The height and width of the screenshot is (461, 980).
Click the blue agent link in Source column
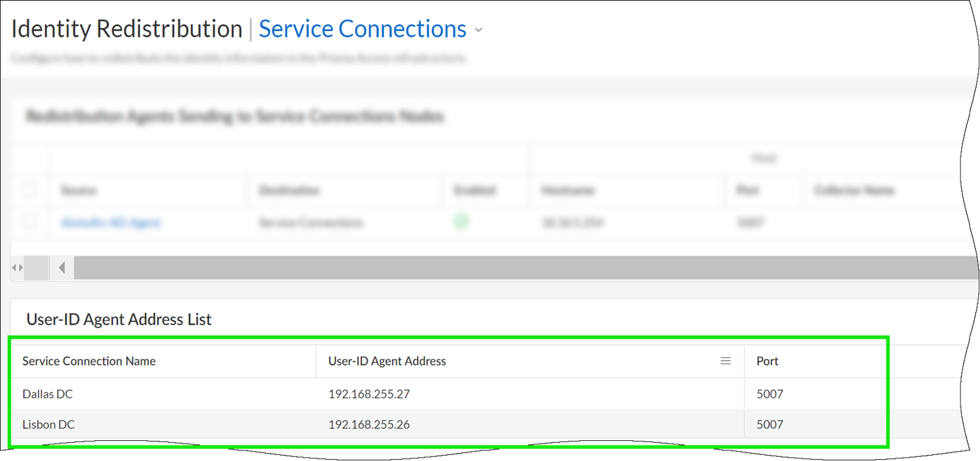(110, 222)
